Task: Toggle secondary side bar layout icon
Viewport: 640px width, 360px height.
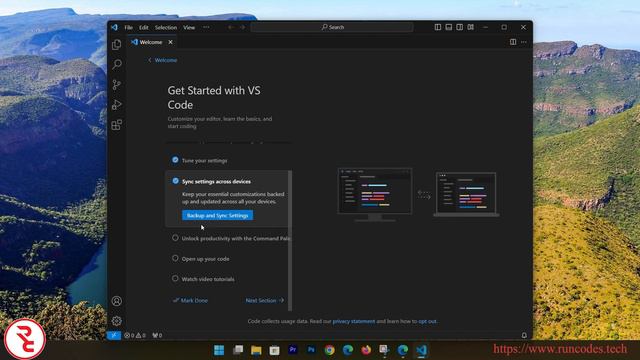Action: point(460,27)
